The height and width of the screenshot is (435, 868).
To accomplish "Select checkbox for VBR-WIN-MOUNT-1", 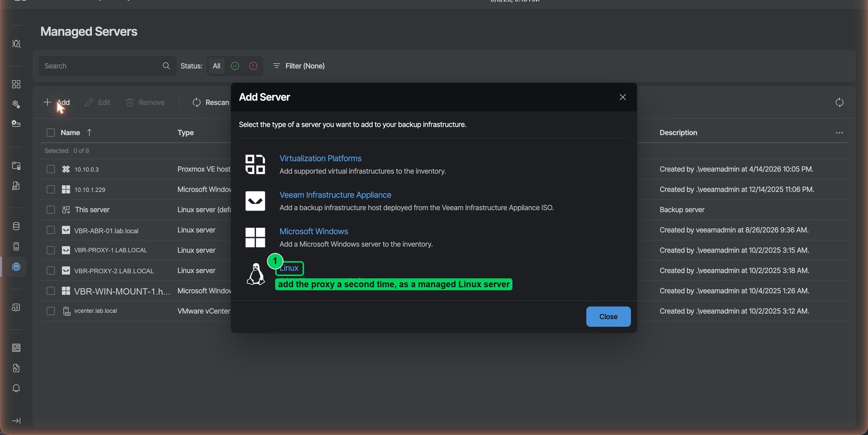I will pos(51,290).
